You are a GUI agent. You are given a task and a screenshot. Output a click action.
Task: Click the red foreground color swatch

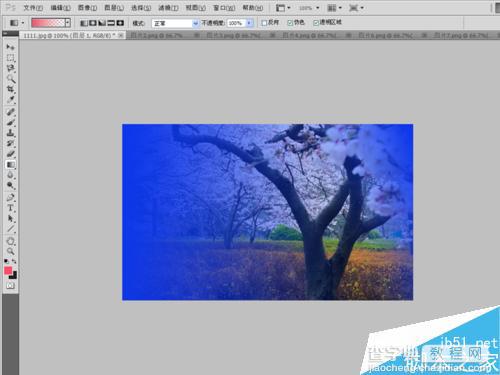coord(8,271)
